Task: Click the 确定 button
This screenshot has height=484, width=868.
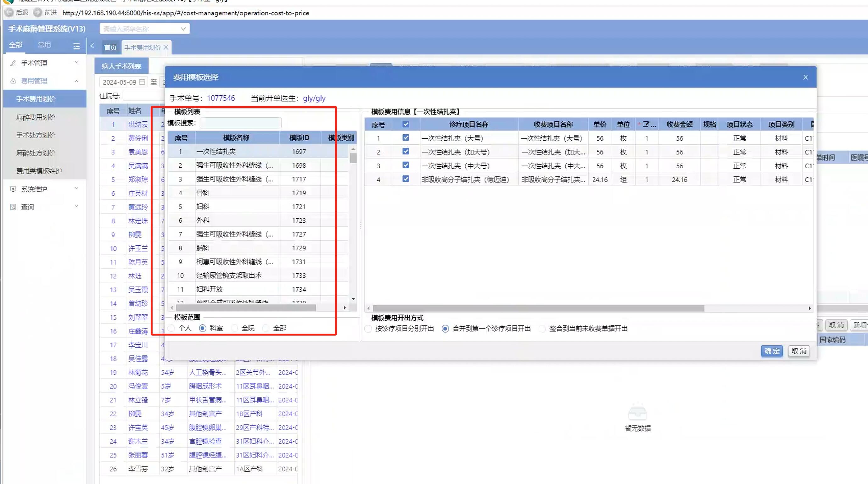Action: tap(771, 351)
